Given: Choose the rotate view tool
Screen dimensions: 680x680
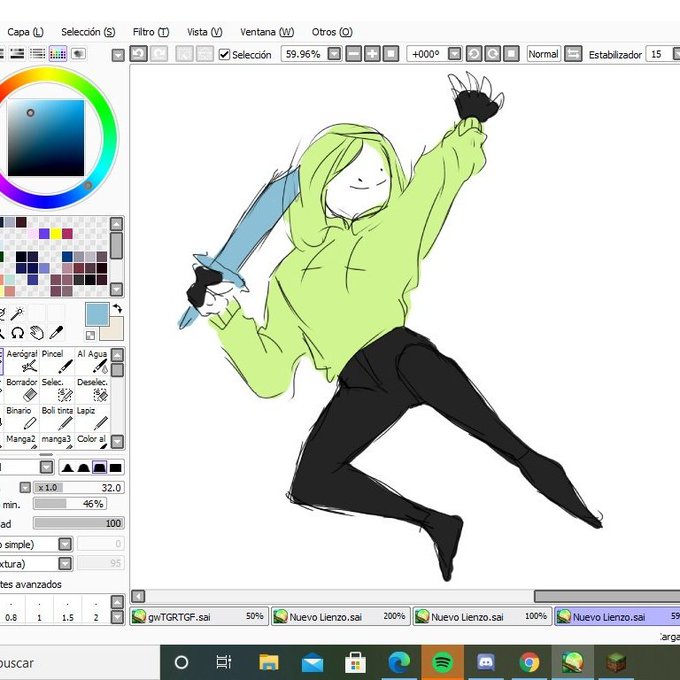Looking at the screenshot, I should [x=17, y=333].
